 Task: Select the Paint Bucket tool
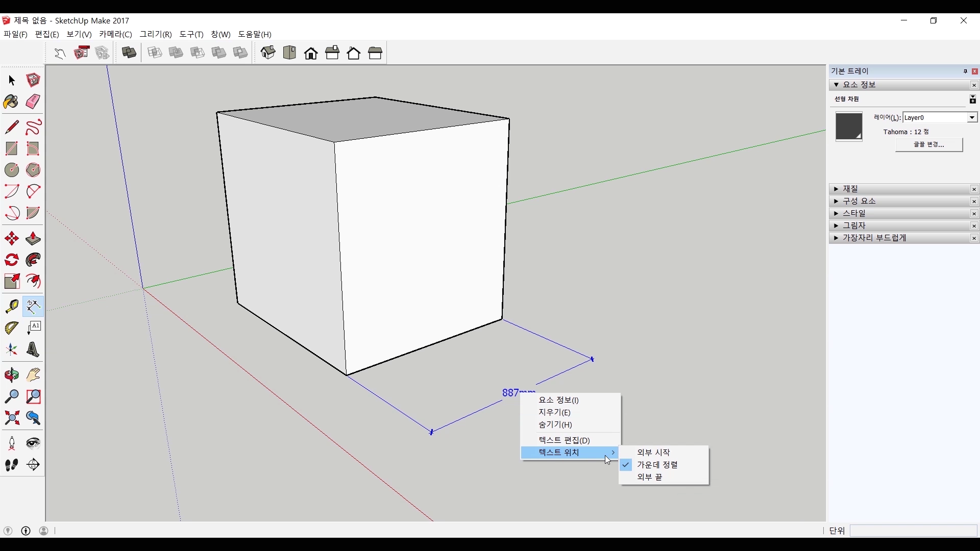pyautogui.click(x=11, y=102)
